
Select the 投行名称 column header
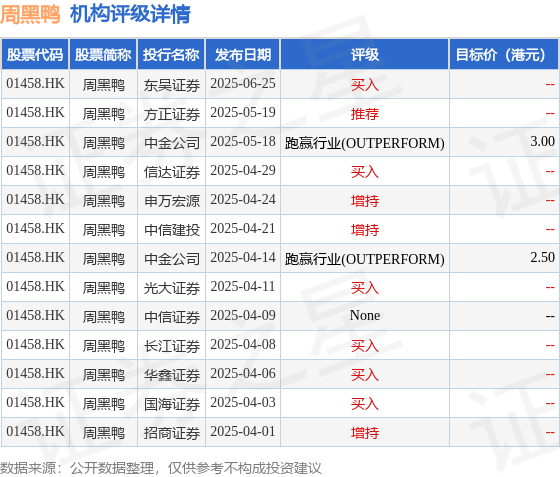point(171,55)
